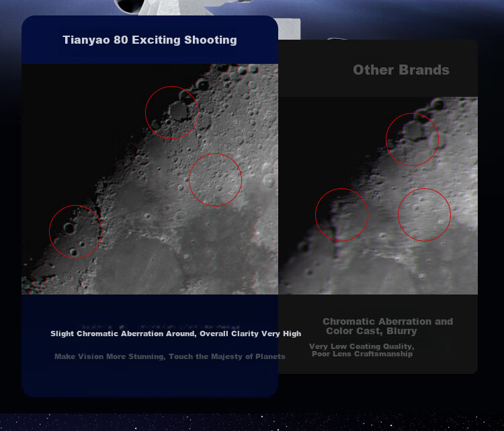This screenshot has height=431, width=504.
Task: Click the left red circle on Other Brands photo
Action: point(341,214)
